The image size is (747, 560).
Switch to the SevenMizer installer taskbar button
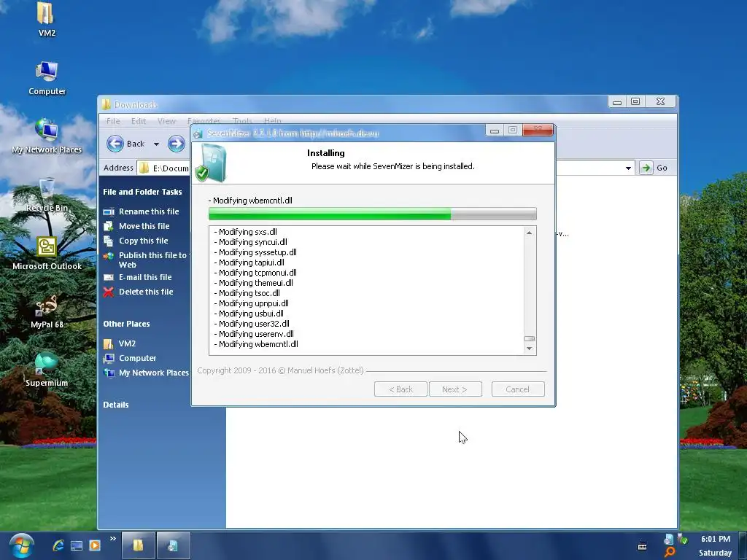tap(174, 545)
